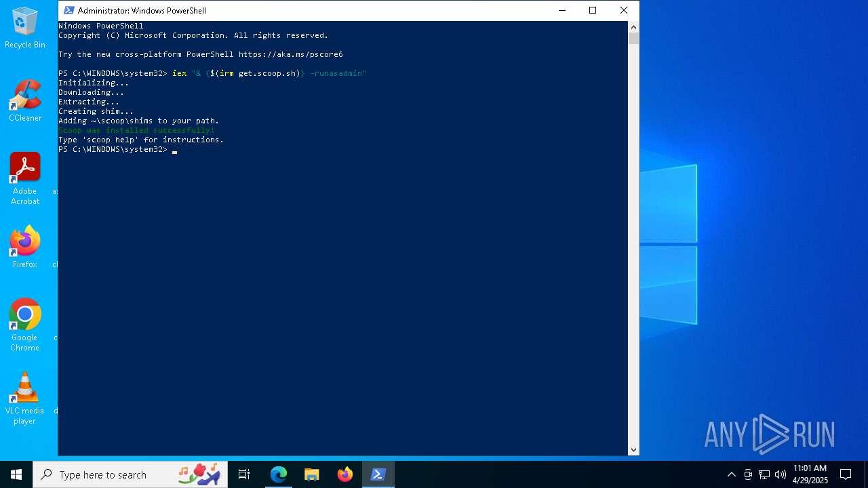Select the PowerShell taskbar button
868x488 pixels.
pyautogui.click(x=378, y=474)
